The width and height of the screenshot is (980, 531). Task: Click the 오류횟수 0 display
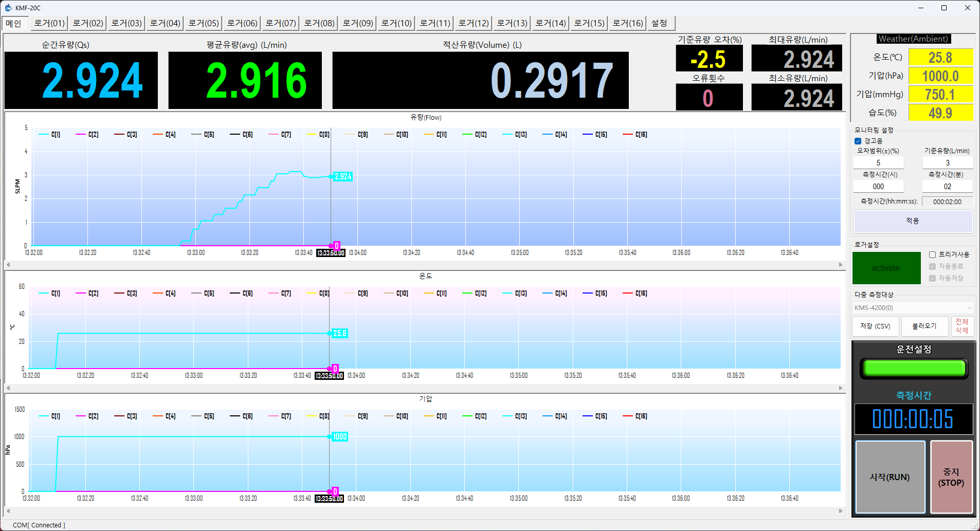(x=709, y=98)
